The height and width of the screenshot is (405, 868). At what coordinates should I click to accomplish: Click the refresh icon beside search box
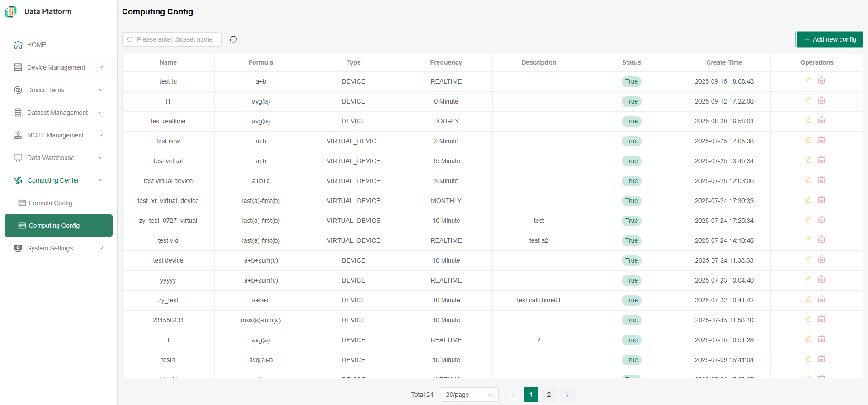233,39
